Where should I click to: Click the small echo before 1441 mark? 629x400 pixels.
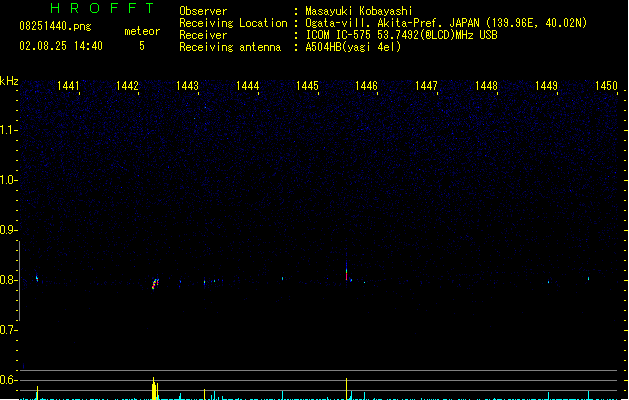click(x=37, y=278)
